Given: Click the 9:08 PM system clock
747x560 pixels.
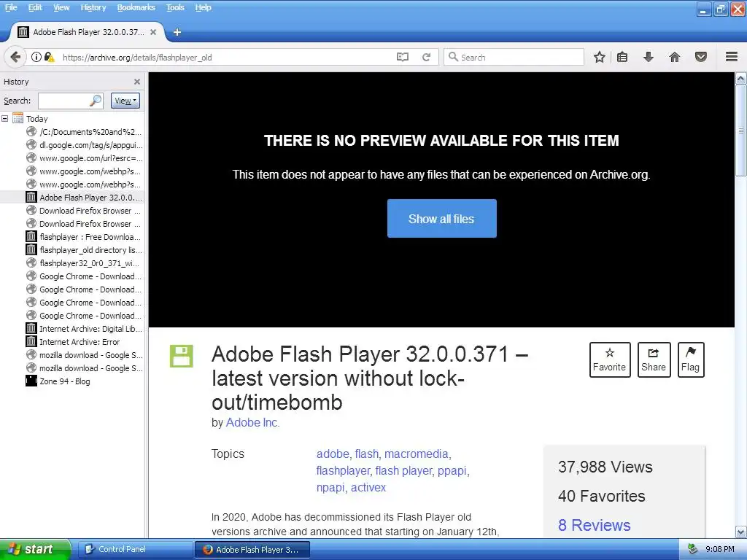Looking at the screenshot, I should [719, 549].
